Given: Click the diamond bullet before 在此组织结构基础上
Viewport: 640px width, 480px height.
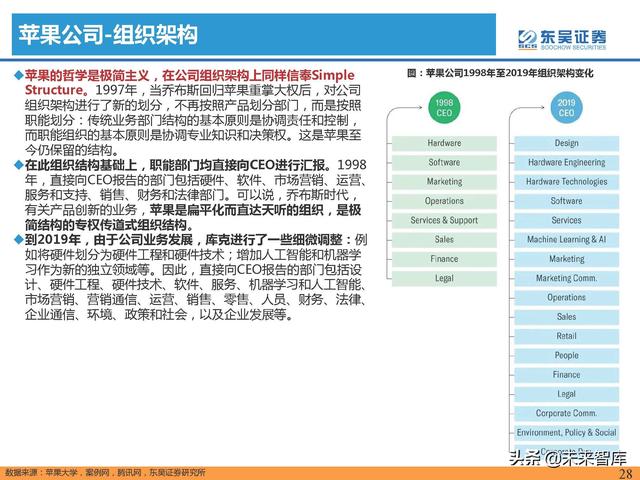Looking at the screenshot, I should (x=19, y=165).
